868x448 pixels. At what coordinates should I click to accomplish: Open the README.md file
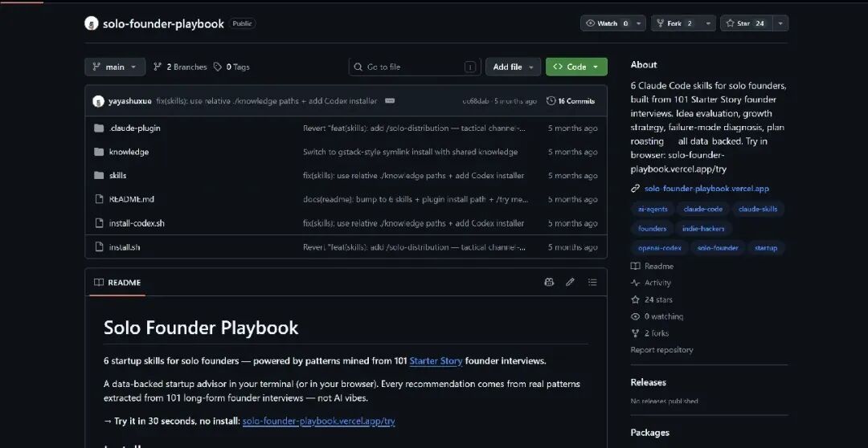[x=131, y=199]
